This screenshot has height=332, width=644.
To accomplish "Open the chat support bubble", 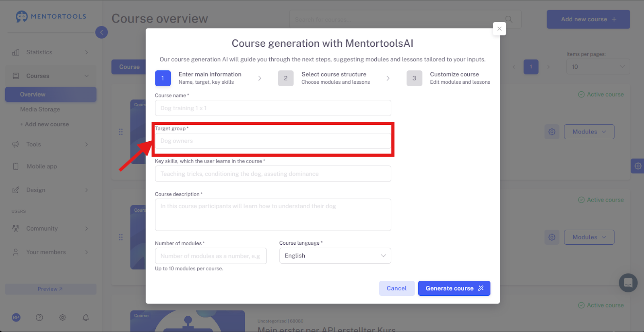I will tap(628, 283).
